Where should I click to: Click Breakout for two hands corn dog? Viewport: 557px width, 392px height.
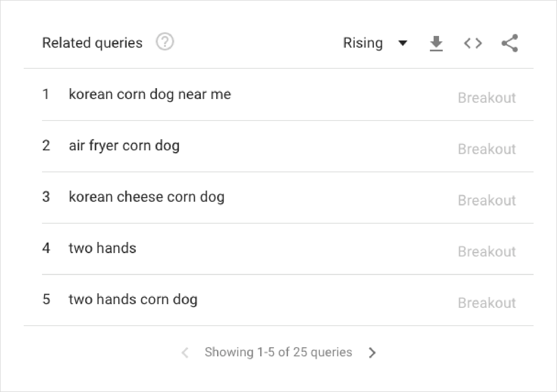pos(487,303)
